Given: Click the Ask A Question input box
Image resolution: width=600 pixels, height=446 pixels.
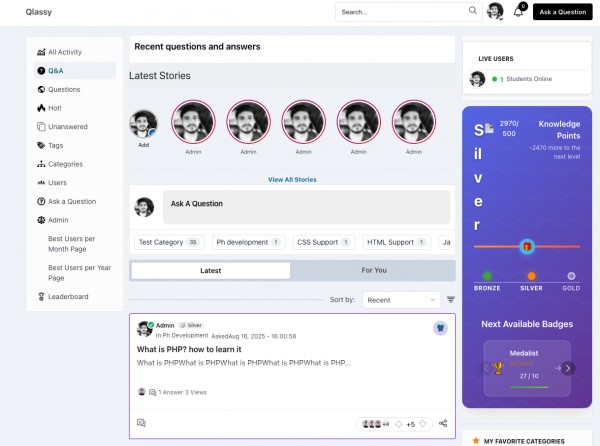Looking at the screenshot, I should pyautogui.click(x=306, y=207).
